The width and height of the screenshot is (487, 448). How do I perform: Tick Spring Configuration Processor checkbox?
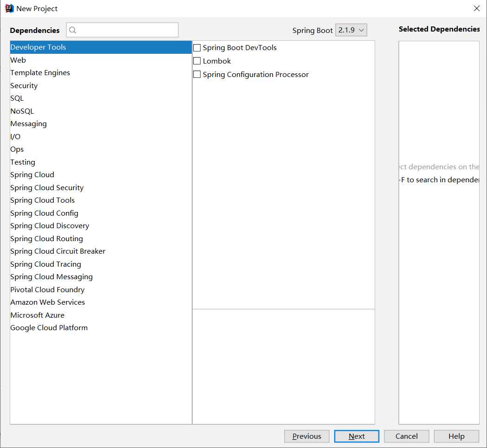point(197,75)
